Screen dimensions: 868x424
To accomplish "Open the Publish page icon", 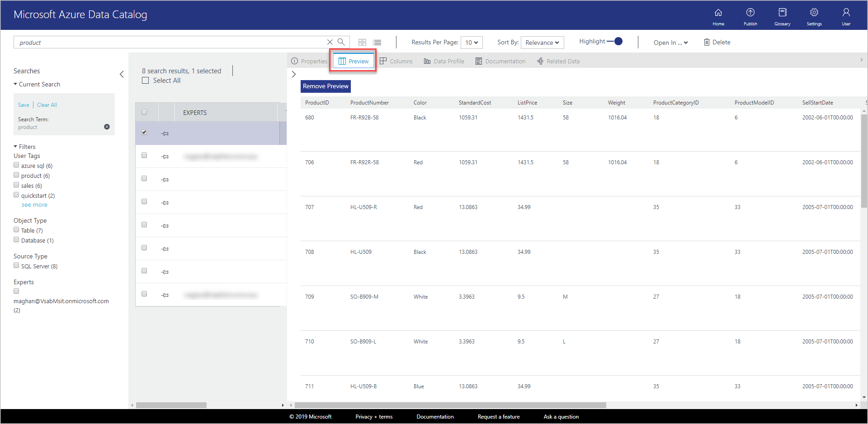I will [x=750, y=17].
